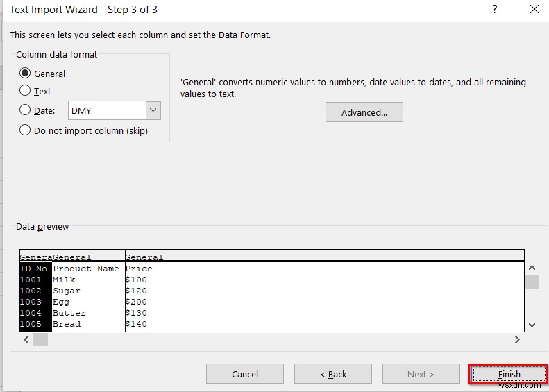
Task: Open the DMY date format dropdown
Action: point(153,110)
